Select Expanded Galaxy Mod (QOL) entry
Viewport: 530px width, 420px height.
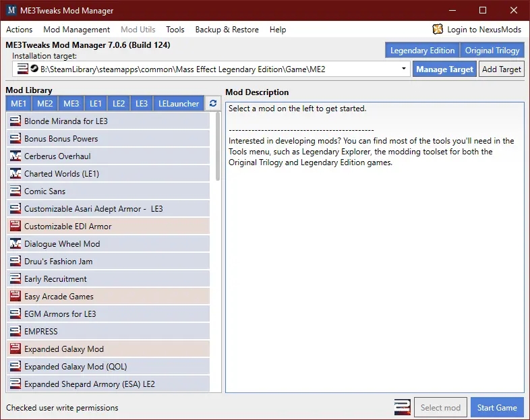pos(108,366)
